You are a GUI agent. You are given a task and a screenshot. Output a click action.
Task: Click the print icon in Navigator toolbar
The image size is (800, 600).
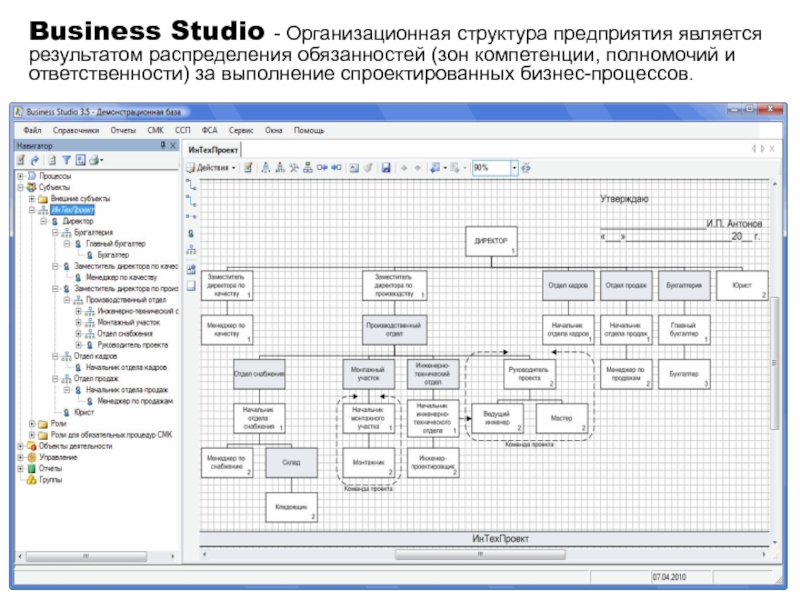coord(95,160)
